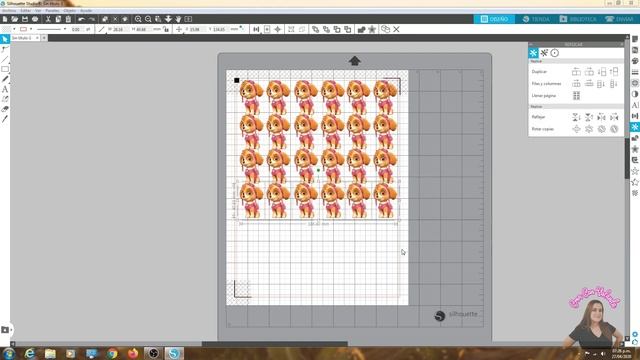Select the arrow Select tool in left toolbar
Image resolution: width=640 pixels, height=360 pixels.
pyautogui.click(x=5, y=39)
